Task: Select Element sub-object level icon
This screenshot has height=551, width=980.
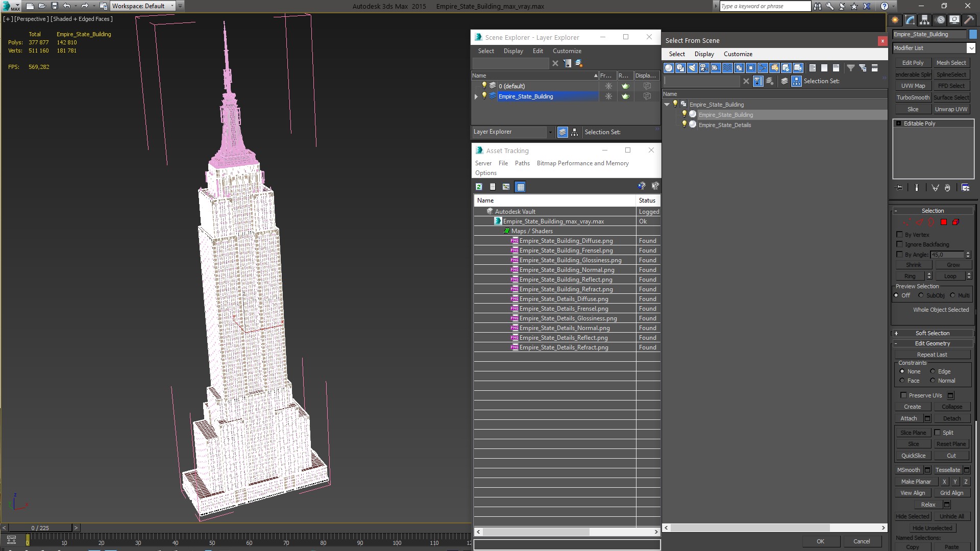Action: pos(956,222)
